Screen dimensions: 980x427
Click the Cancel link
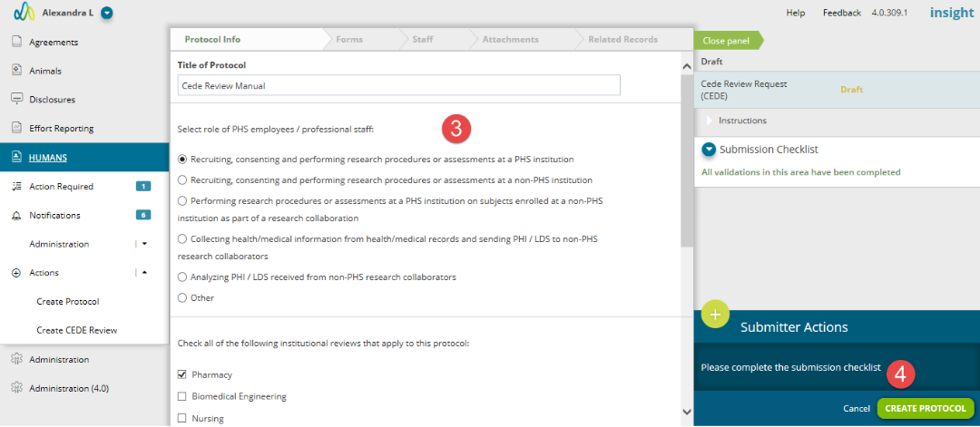[857, 409]
